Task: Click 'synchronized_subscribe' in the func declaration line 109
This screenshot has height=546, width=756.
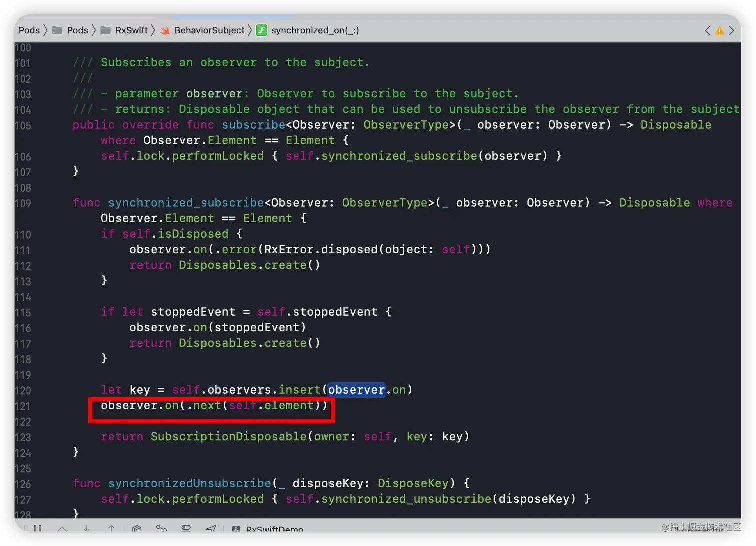Action: [186, 203]
